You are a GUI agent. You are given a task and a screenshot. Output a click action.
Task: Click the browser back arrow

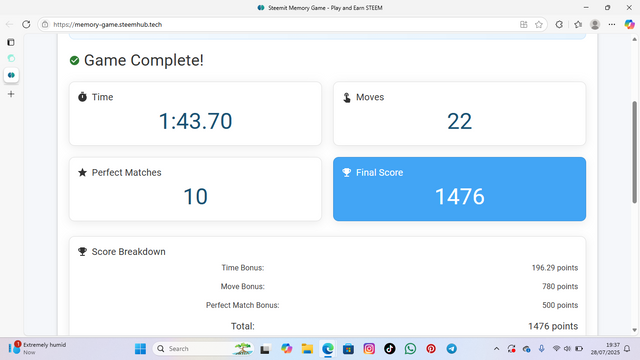pyautogui.click(x=9, y=24)
